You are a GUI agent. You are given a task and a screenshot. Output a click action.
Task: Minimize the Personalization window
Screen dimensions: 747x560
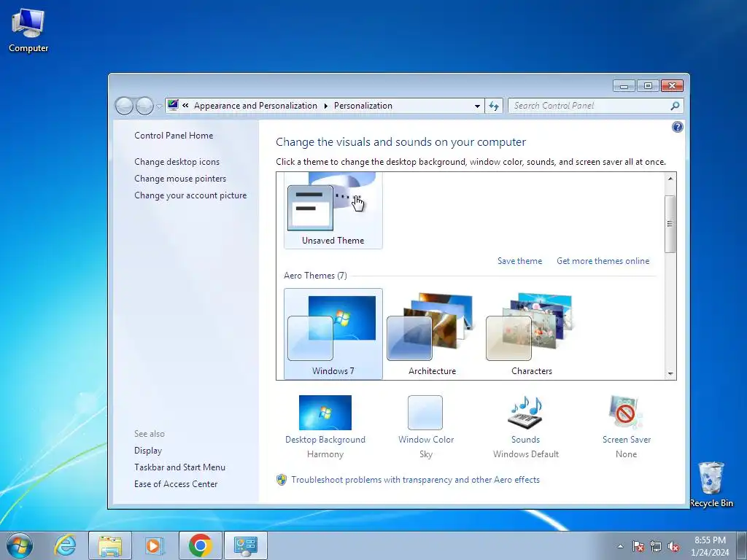click(x=624, y=86)
